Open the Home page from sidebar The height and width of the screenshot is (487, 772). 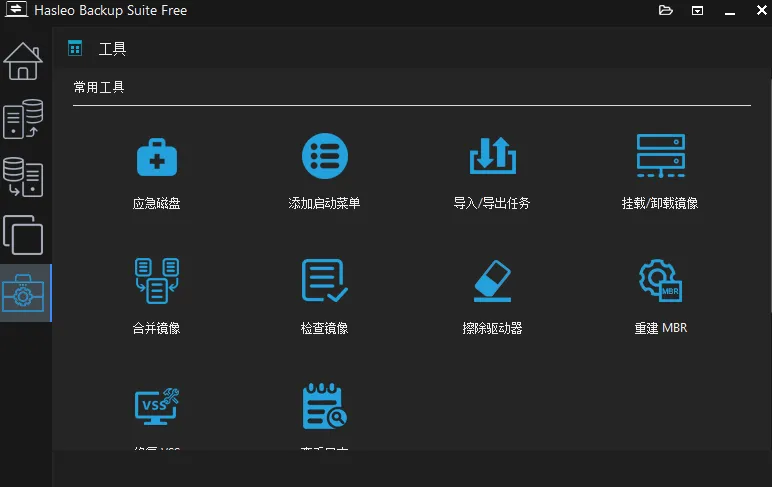tap(23, 61)
